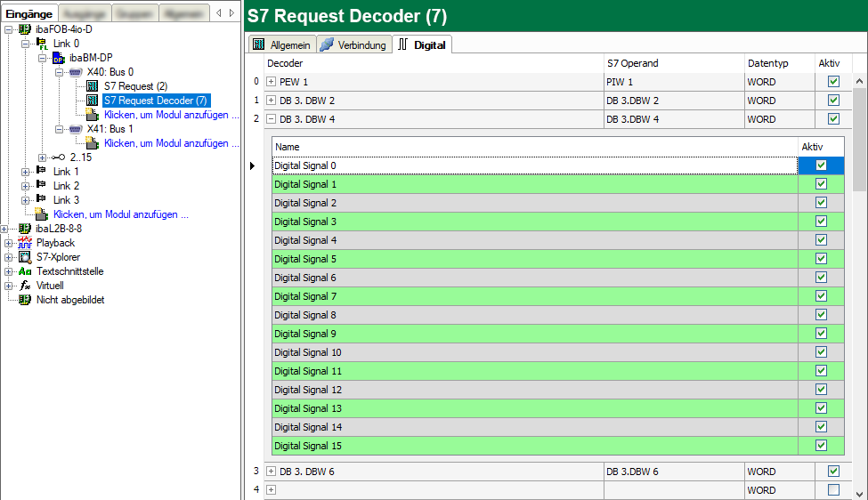868x500 pixels.
Task: Click the vertical scrollbar down arrow
Action: click(x=860, y=493)
